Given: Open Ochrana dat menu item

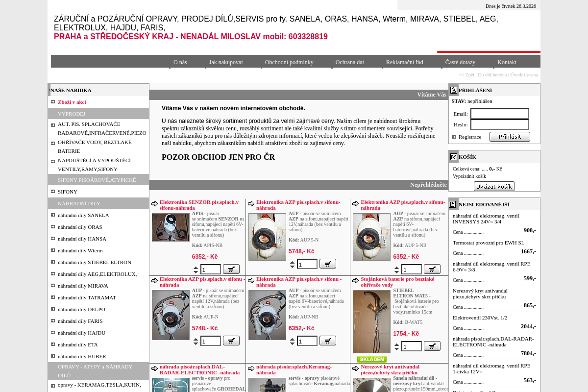Looking at the screenshot, I should 350,62.
